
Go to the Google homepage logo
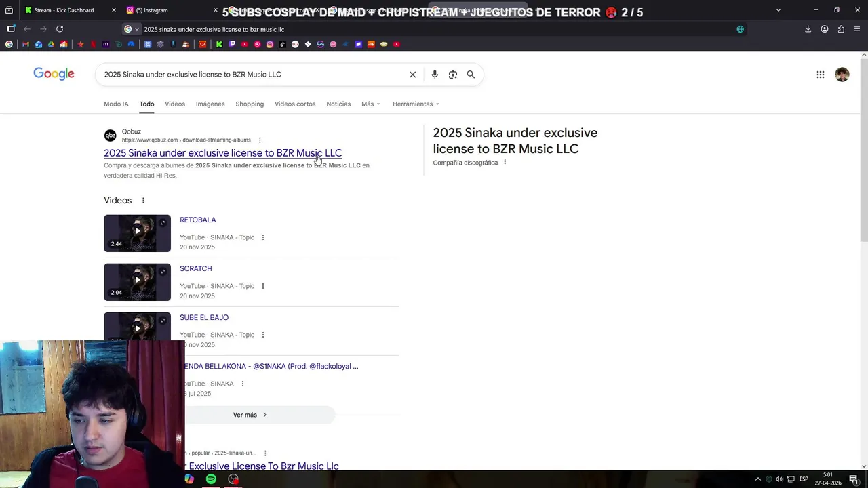click(x=54, y=74)
